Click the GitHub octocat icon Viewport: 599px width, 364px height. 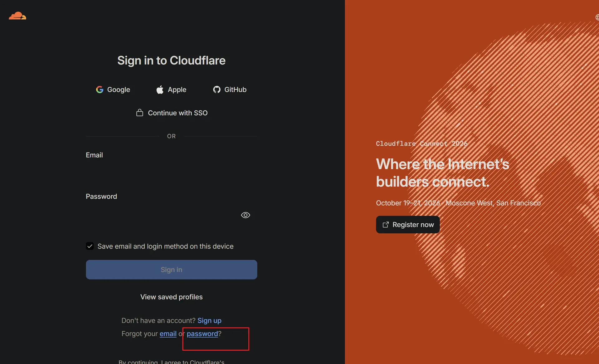[x=217, y=90]
